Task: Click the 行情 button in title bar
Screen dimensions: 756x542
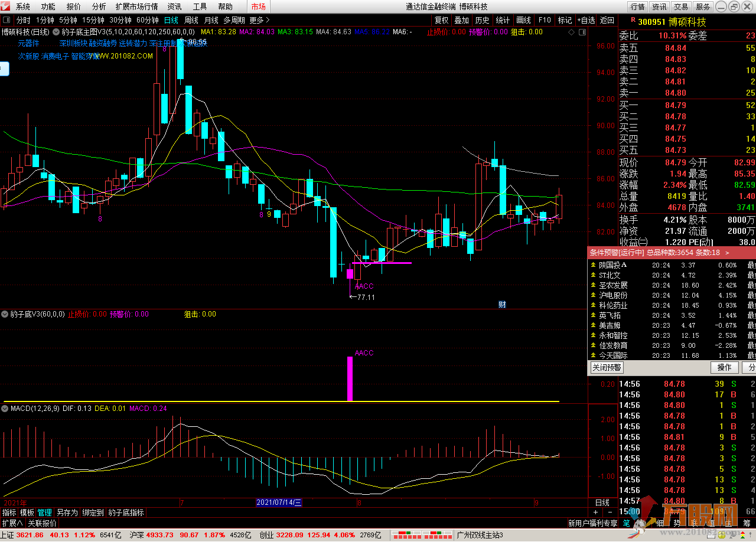Action: [x=637, y=7]
